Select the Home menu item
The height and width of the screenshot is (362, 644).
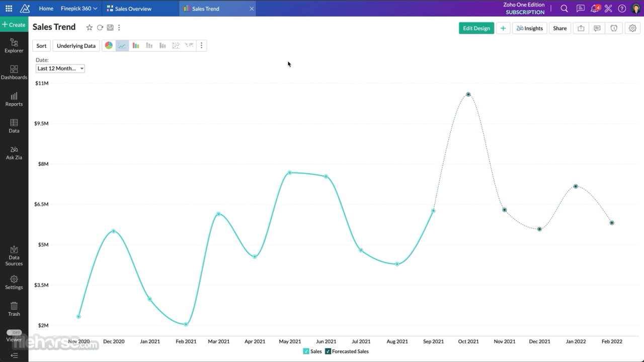click(46, 8)
